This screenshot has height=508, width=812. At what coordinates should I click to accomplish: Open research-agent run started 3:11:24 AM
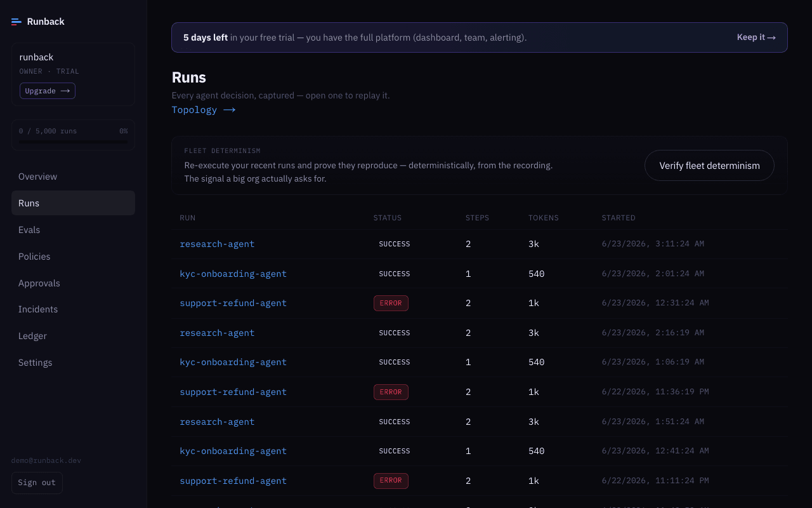(x=217, y=244)
